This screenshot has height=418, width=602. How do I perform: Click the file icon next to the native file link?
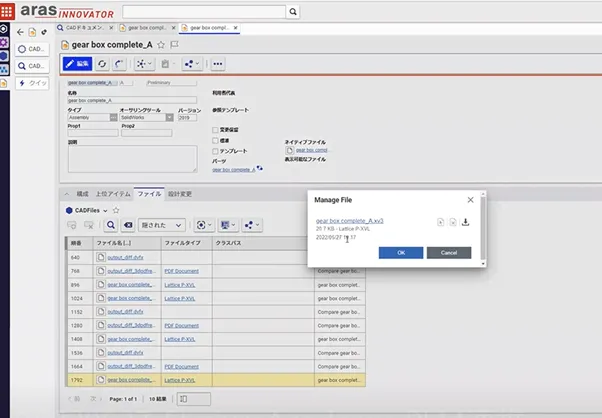click(x=290, y=150)
